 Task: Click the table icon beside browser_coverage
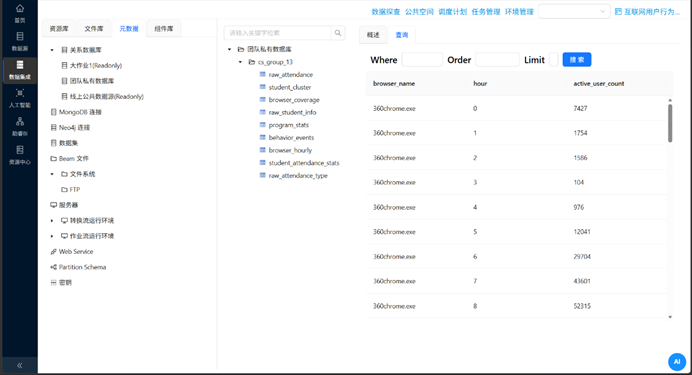point(263,100)
